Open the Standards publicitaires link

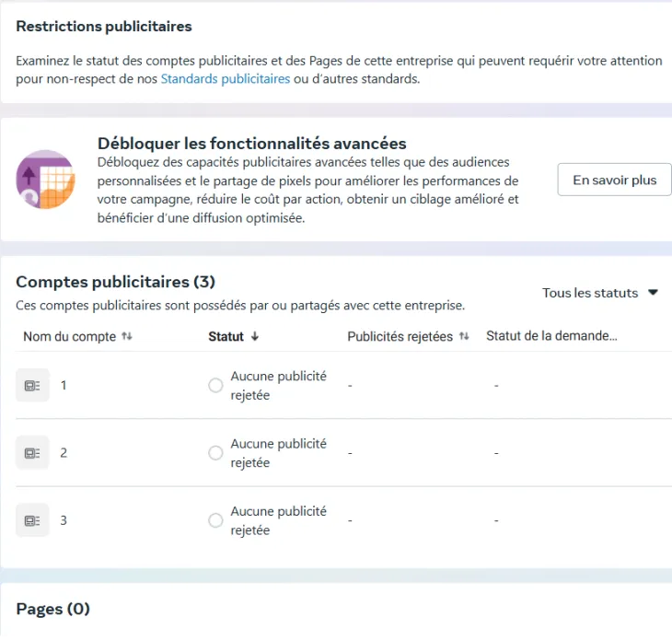pyautogui.click(x=226, y=79)
